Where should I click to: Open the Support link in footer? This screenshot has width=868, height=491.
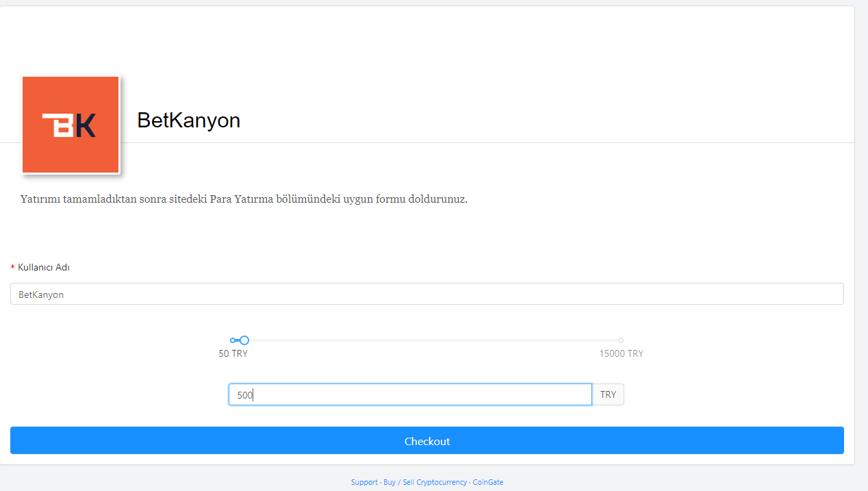tap(364, 482)
